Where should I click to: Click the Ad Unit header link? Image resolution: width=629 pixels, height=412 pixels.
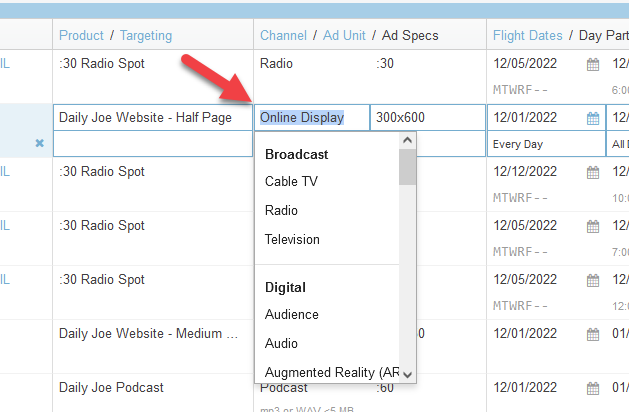tap(346, 35)
